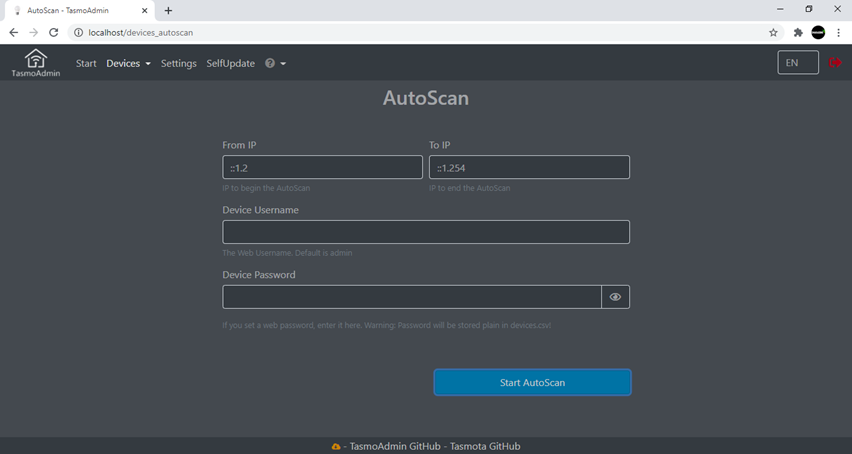Click 'The Web Username. Default is admin' hint
The width and height of the screenshot is (852, 454).
tap(287, 253)
